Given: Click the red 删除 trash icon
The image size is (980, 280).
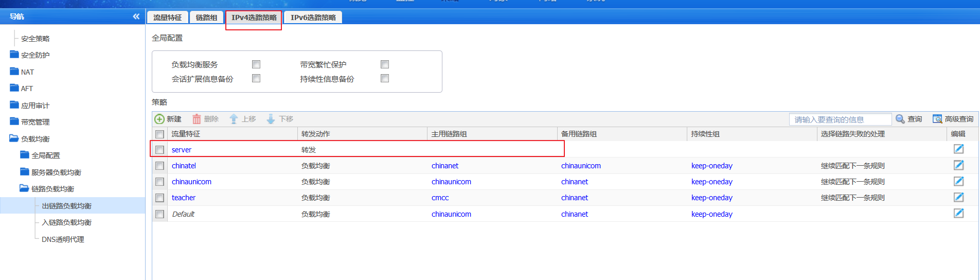Looking at the screenshot, I should click(x=197, y=119).
